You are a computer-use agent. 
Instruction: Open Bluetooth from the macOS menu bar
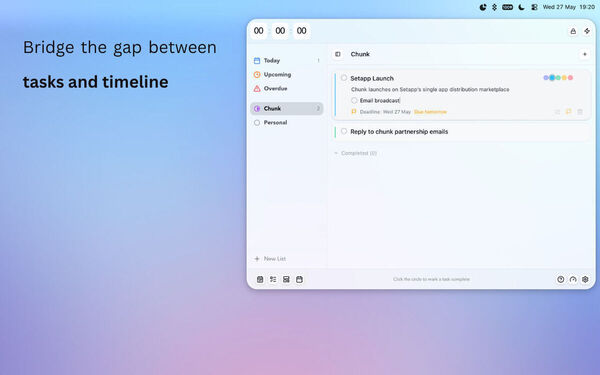click(x=494, y=7)
